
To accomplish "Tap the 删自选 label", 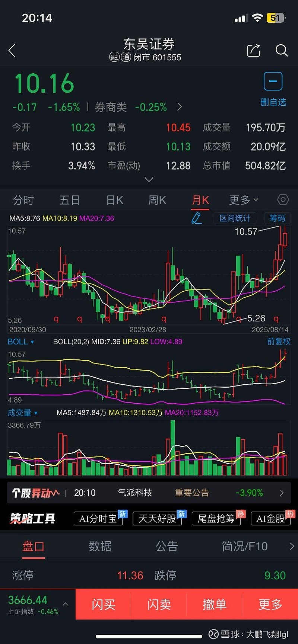I will click(273, 102).
